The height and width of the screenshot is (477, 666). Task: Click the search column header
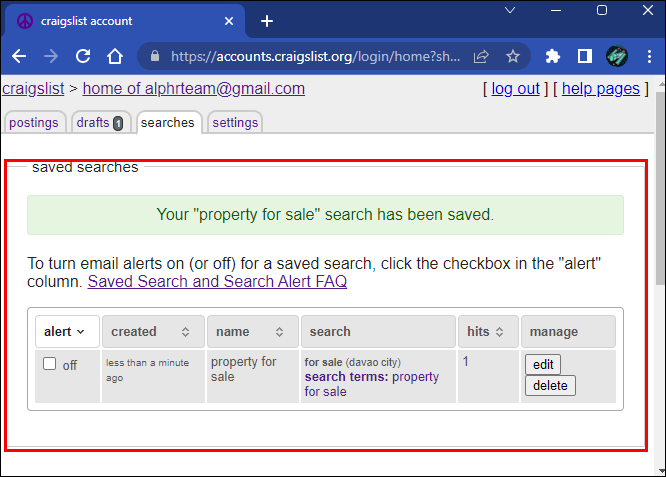point(378,331)
